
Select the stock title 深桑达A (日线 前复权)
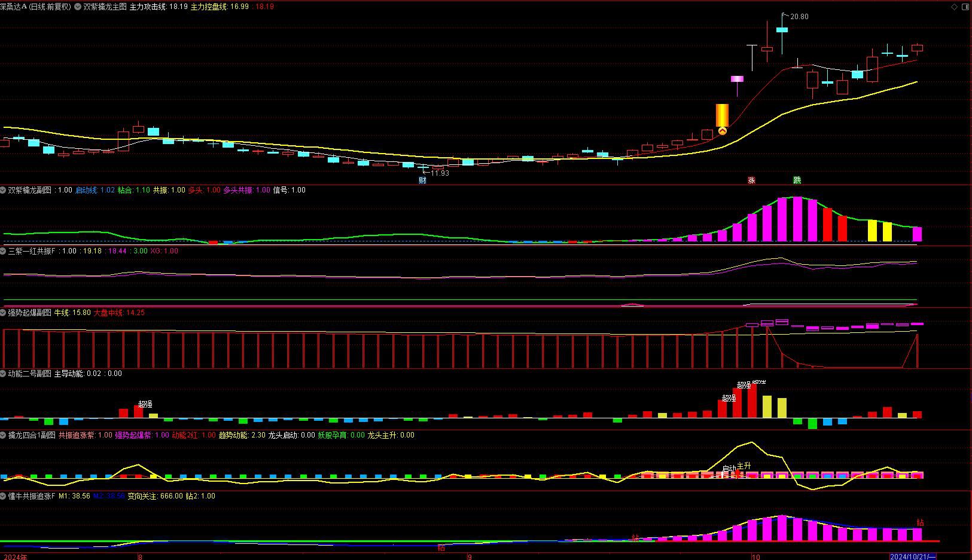(x=35, y=7)
